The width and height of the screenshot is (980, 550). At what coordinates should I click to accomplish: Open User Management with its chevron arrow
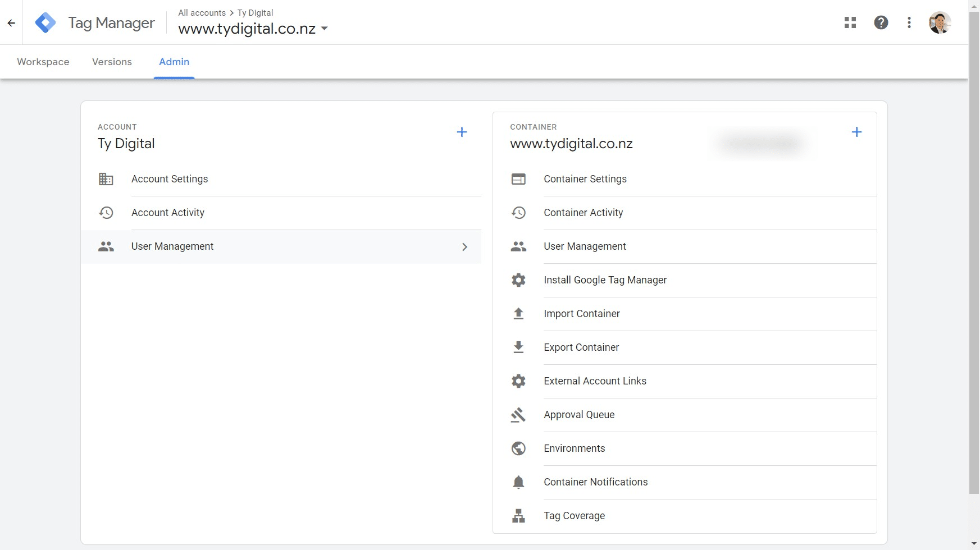coord(464,246)
